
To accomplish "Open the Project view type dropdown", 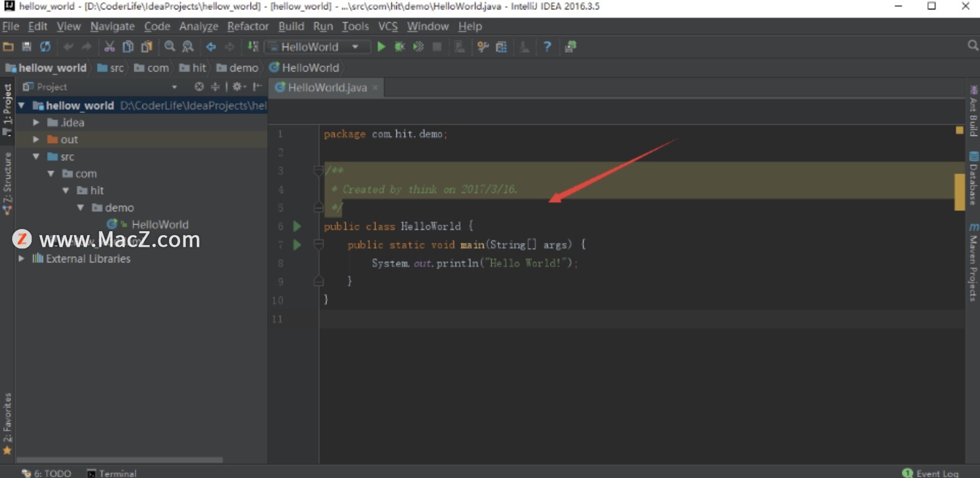I will click(175, 87).
